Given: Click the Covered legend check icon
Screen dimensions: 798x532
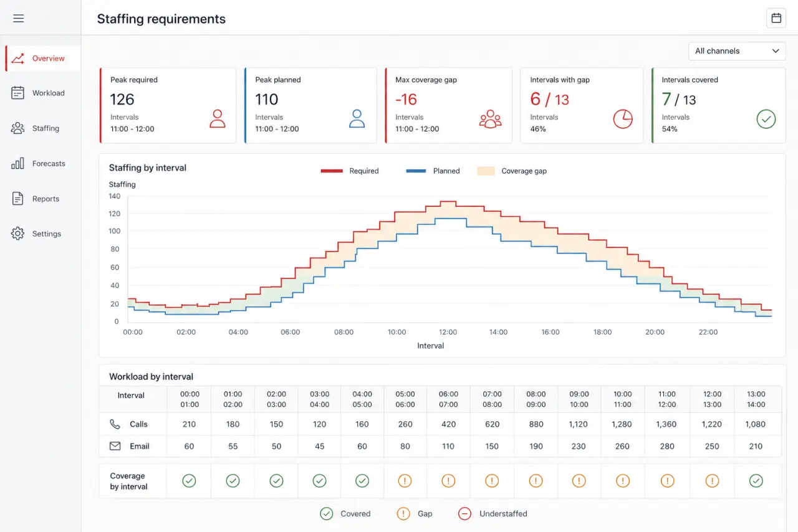Looking at the screenshot, I should coord(326,514).
